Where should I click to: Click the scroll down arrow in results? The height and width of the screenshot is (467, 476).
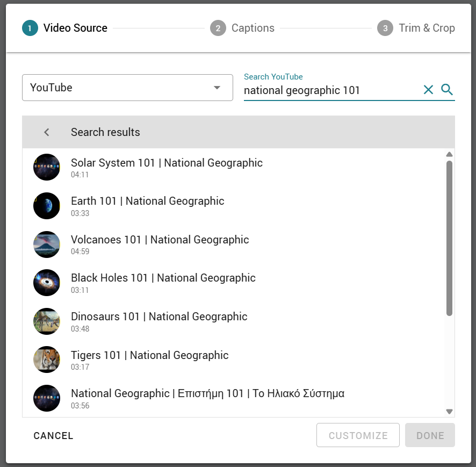coord(449,412)
